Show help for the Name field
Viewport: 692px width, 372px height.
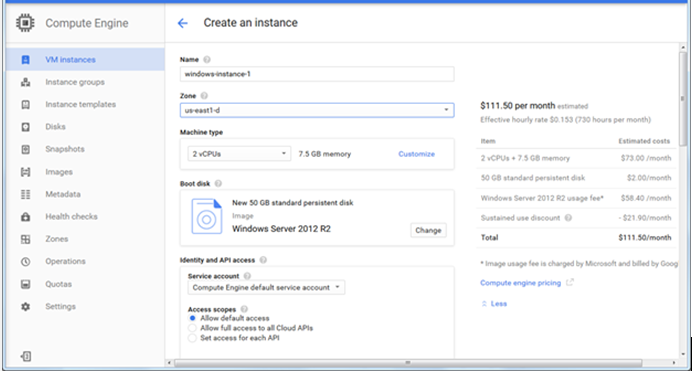click(x=207, y=60)
